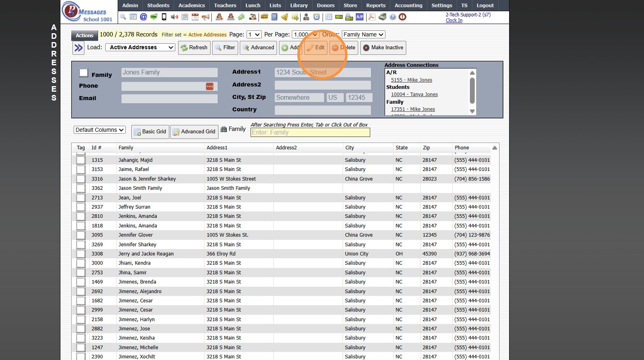Viewport: 644px width, 360px height.
Task: Open the Academics menu
Action: click(191, 6)
